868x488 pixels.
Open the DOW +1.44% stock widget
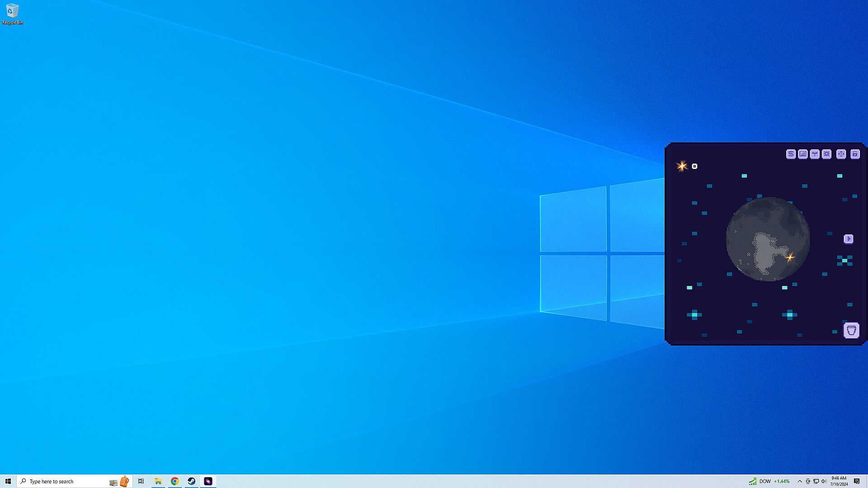pos(769,481)
